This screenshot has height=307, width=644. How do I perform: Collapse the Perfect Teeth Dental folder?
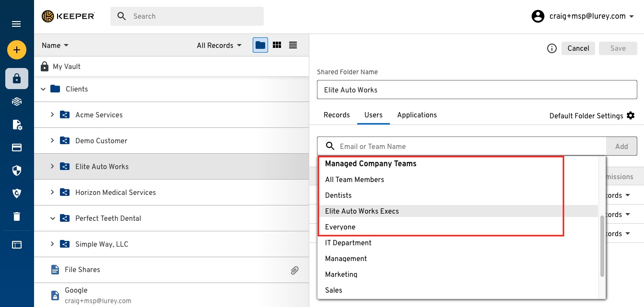tap(53, 218)
